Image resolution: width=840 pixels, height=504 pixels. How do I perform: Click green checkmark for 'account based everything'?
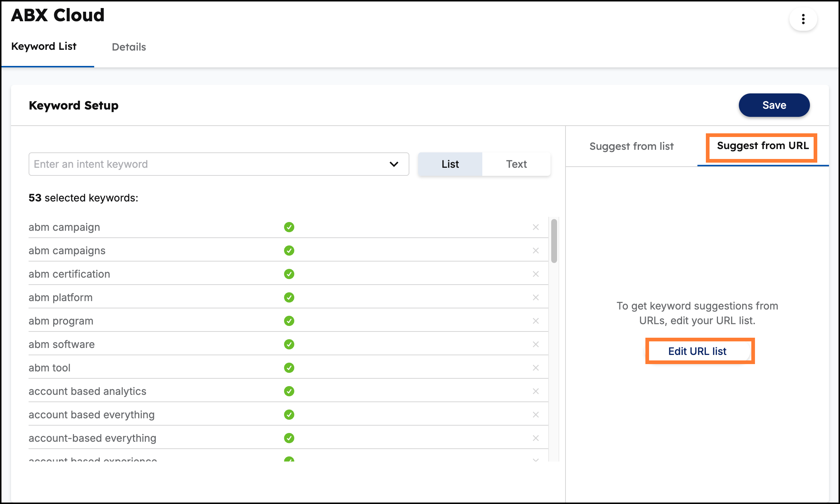(289, 415)
